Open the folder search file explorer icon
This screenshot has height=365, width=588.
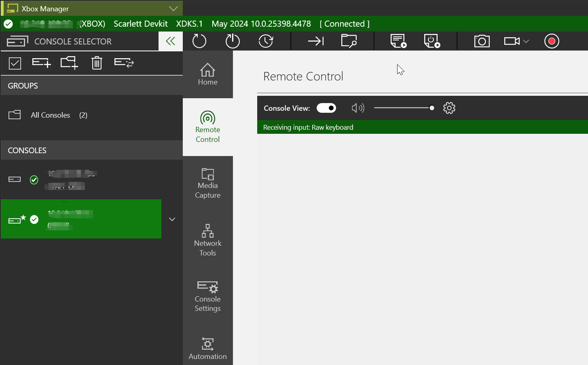[x=349, y=41]
